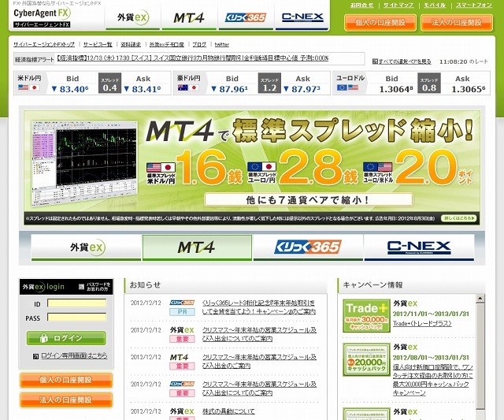Click sidebar 個人の口座開設 orange button
This screenshot has width=504, height=420.
pyautogui.click(x=66, y=380)
